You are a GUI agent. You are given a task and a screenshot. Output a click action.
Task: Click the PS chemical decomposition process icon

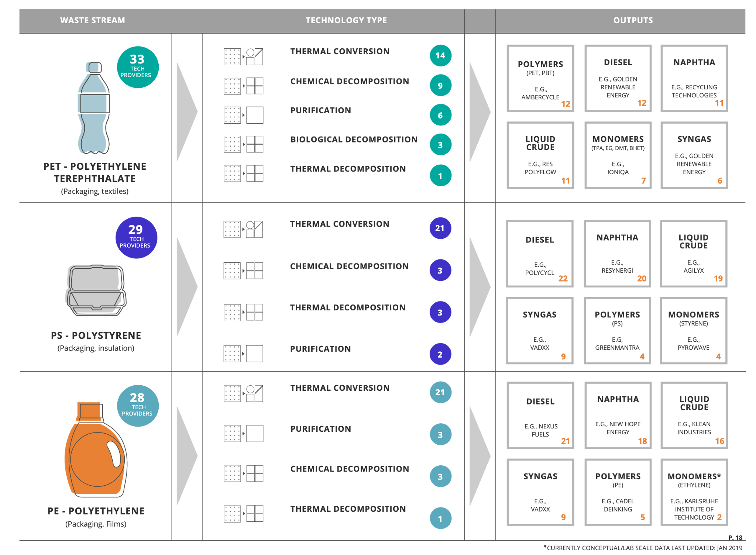coord(243,270)
